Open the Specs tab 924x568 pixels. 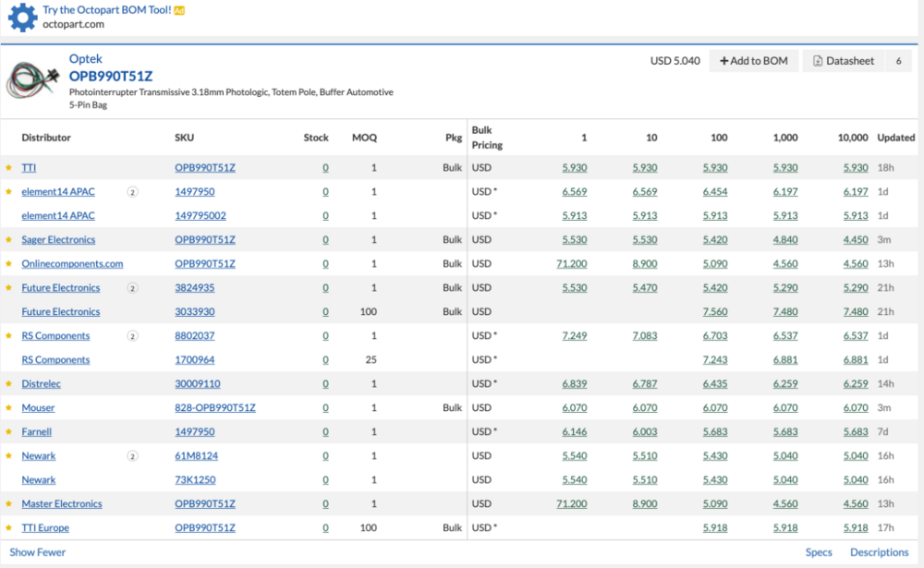tap(819, 552)
